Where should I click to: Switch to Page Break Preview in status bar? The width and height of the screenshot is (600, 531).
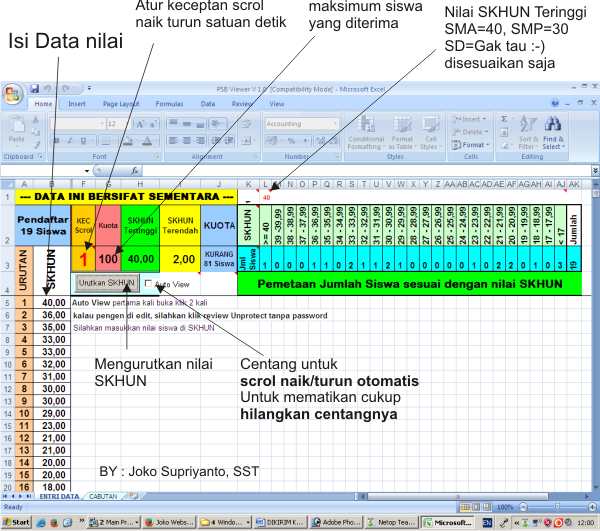click(x=486, y=507)
